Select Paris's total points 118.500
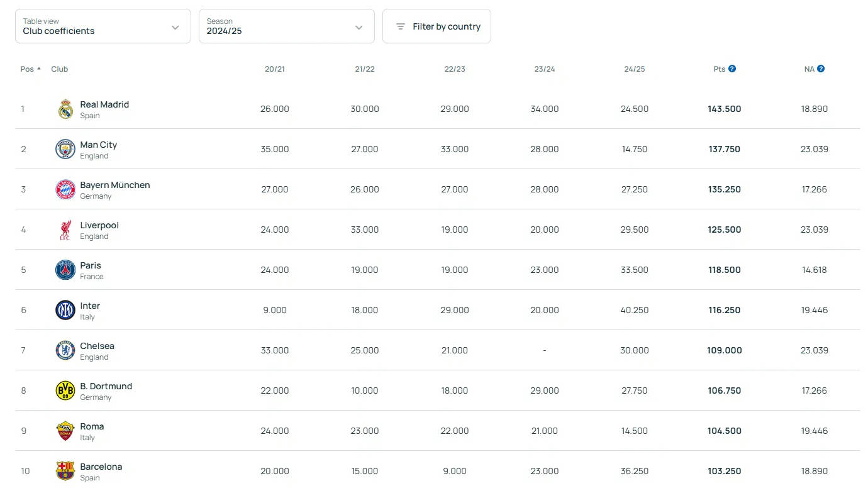 tap(725, 270)
